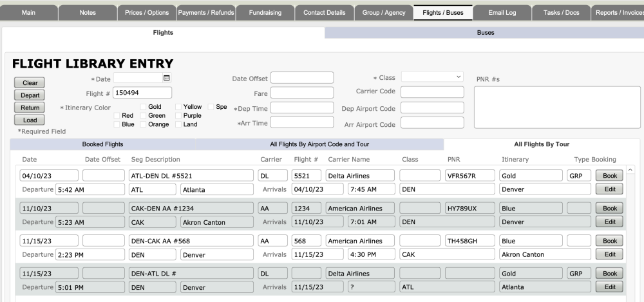Screen dimensions: 644x302
Task: Tick the Yellow itinerary color checkbox
Action: (178, 107)
